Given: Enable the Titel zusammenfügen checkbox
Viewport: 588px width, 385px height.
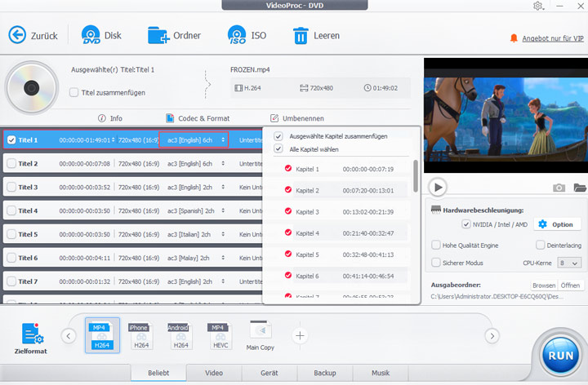Looking at the screenshot, I should [x=74, y=93].
